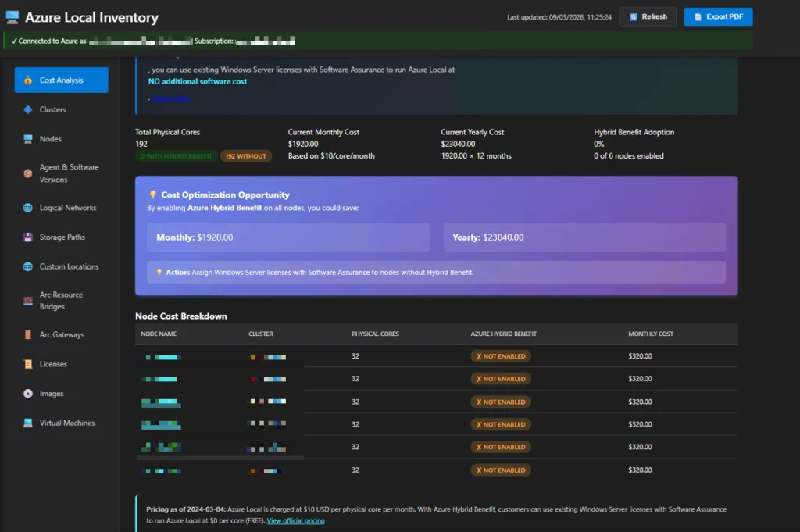Click the Azure Hybrid Benefit column header
The height and width of the screenshot is (532, 800).
click(x=503, y=334)
